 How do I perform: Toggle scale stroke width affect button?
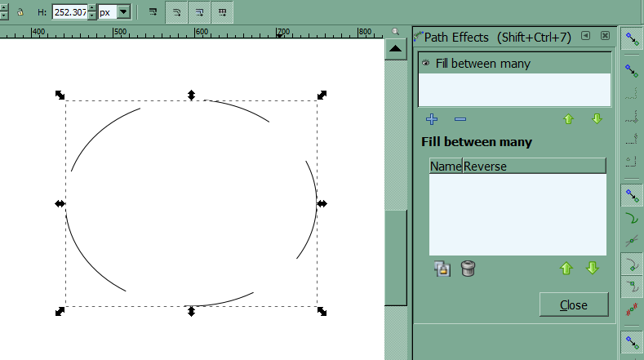[x=153, y=13]
